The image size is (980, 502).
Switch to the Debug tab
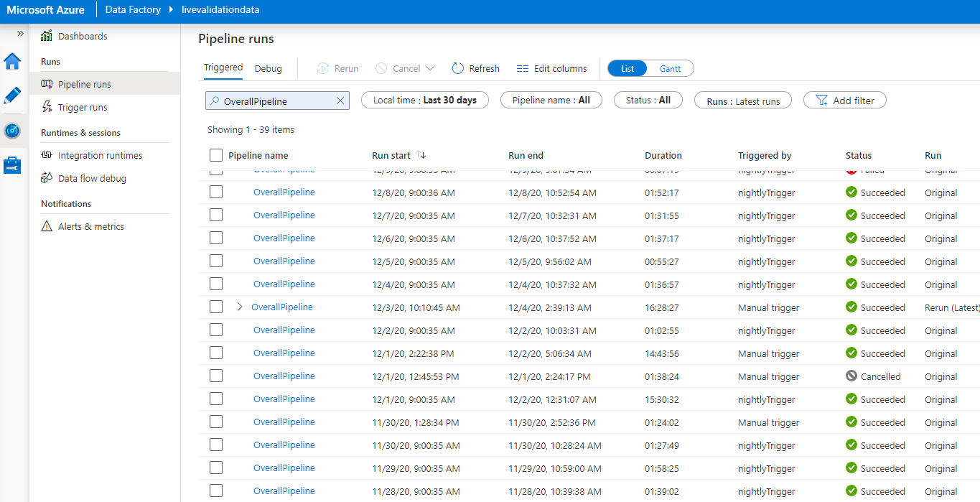click(x=268, y=68)
